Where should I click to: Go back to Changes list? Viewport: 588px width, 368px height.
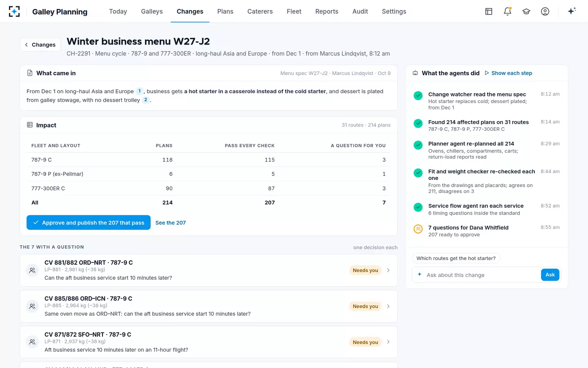pos(40,45)
